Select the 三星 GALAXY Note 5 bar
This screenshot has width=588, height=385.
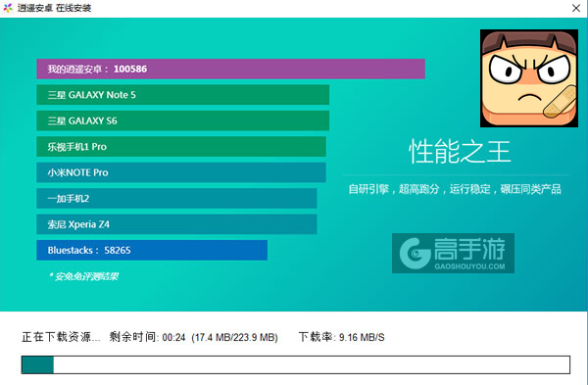(x=183, y=95)
